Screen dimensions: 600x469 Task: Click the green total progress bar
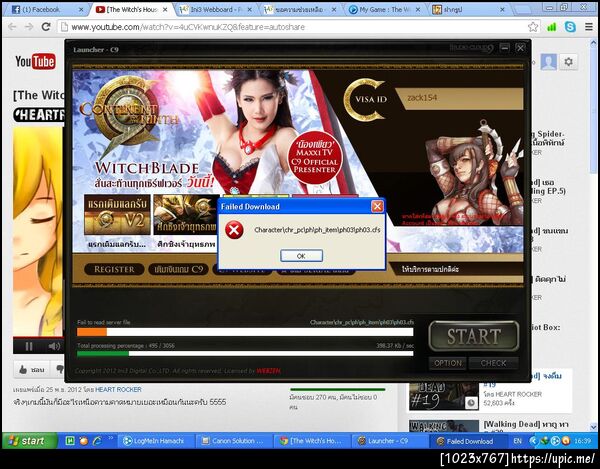click(245, 353)
